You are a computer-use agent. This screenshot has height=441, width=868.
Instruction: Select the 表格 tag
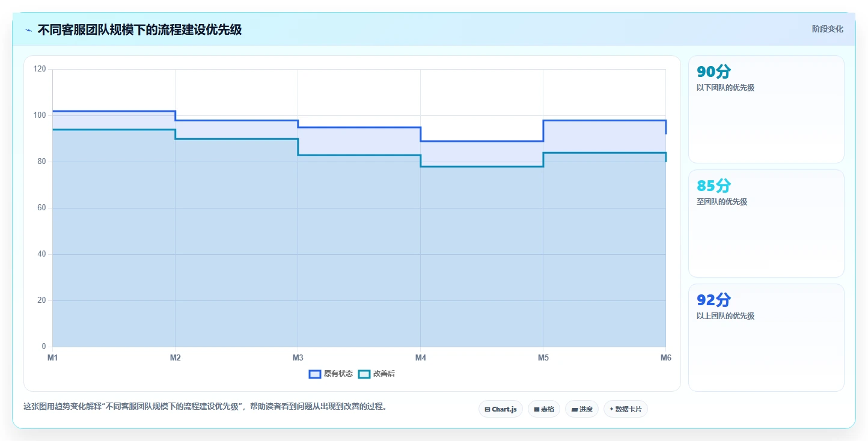[x=544, y=409]
